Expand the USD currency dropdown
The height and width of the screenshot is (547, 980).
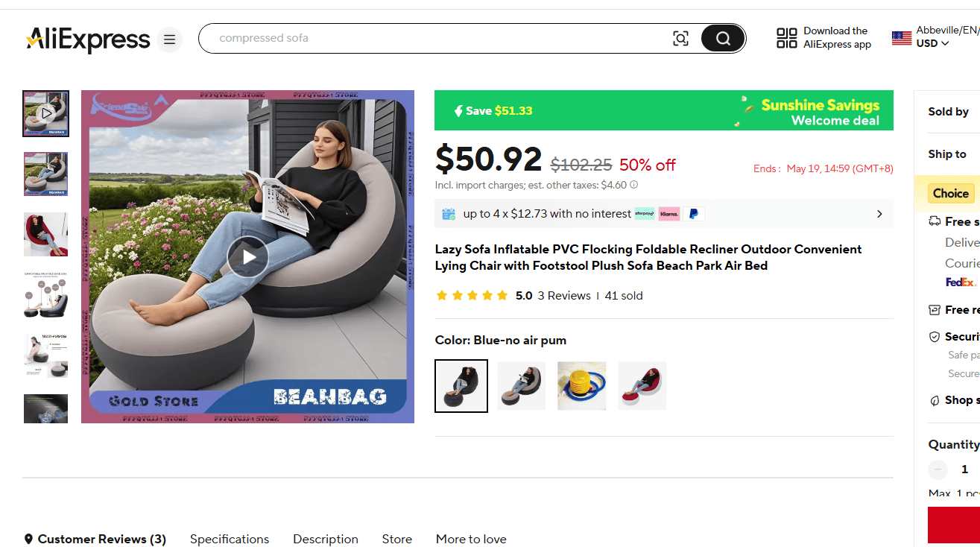coord(932,43)
